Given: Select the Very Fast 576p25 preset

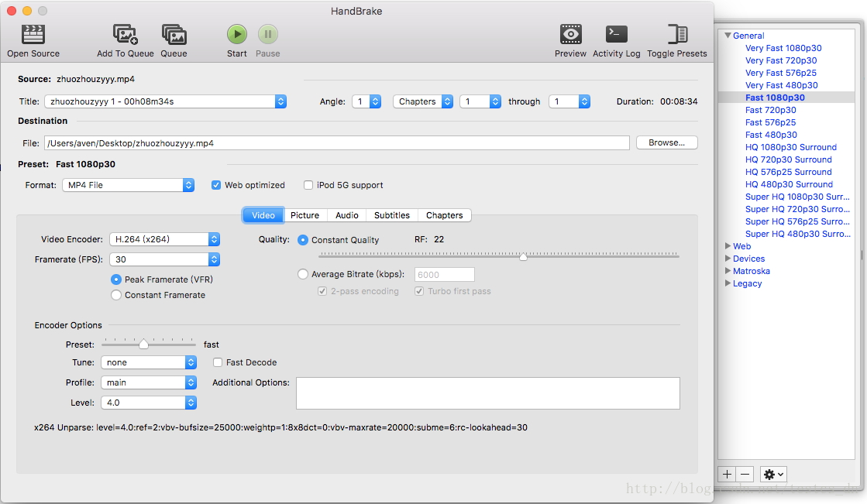Looking at the screenshot, I should [x=781, y=73].
